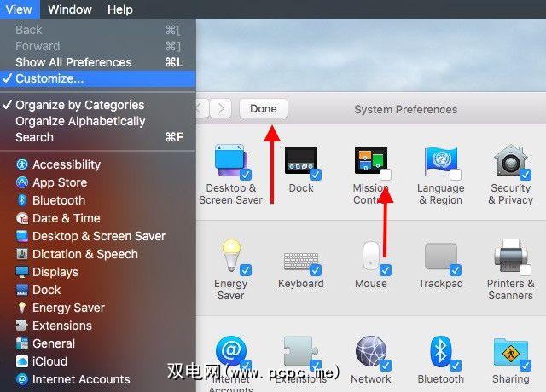
Task: Uncheck the Network pane checkbox
Action: (386, 366)
